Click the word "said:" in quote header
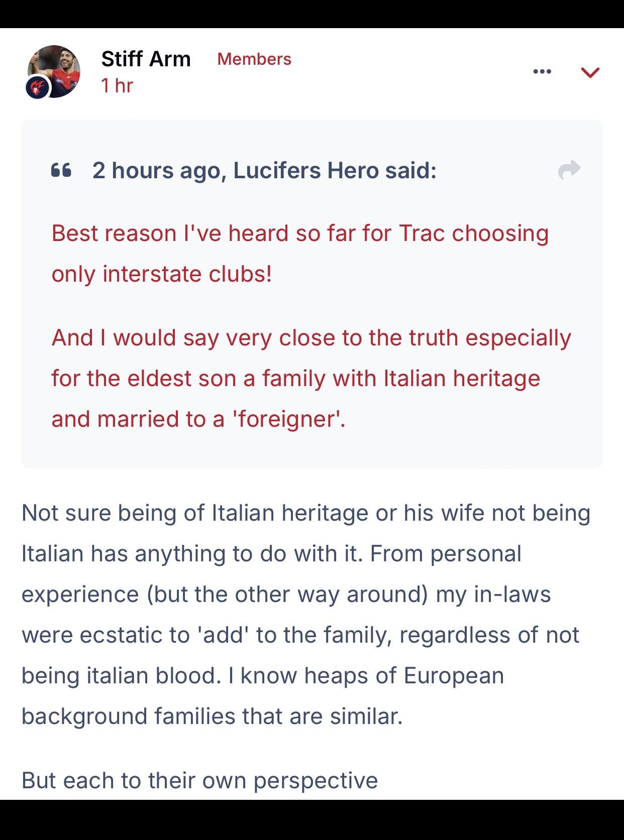The image size is (624, 840). click(x=411, y=170)
